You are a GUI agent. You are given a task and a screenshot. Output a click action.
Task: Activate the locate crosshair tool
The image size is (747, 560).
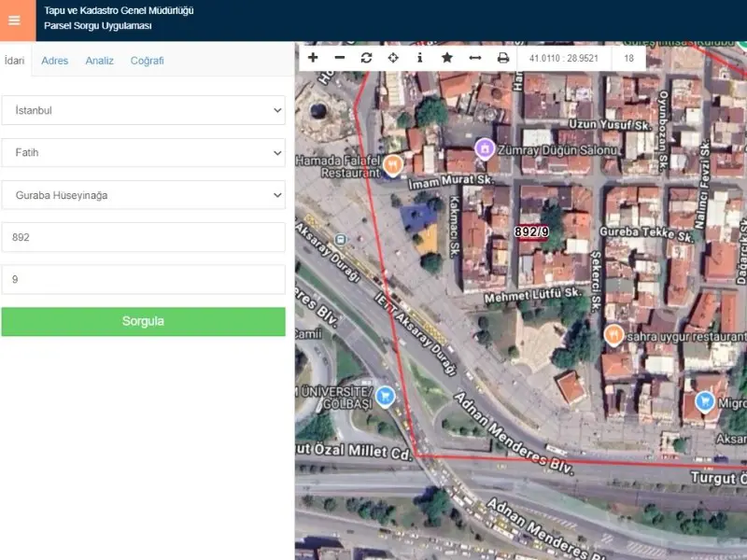click(x=393, y=58)
